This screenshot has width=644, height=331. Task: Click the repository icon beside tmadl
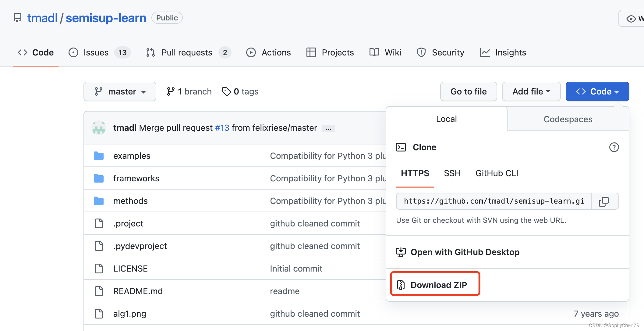tap(18, 18)
